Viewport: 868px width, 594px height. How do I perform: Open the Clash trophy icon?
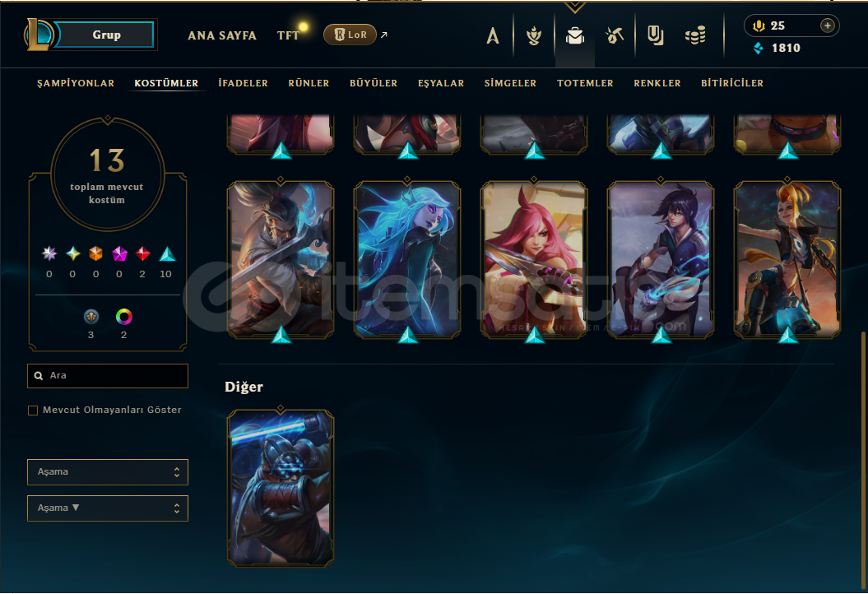click(x=534, y=36)
